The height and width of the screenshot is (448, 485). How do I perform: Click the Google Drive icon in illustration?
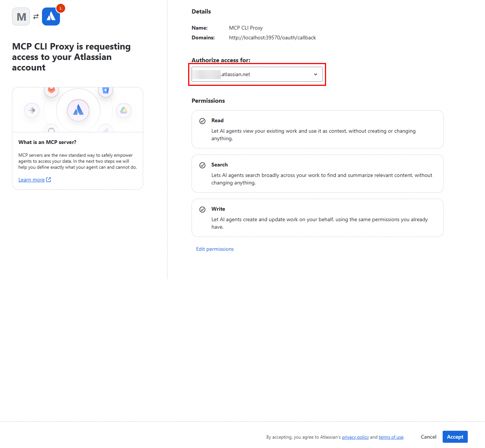pos(124,110)
